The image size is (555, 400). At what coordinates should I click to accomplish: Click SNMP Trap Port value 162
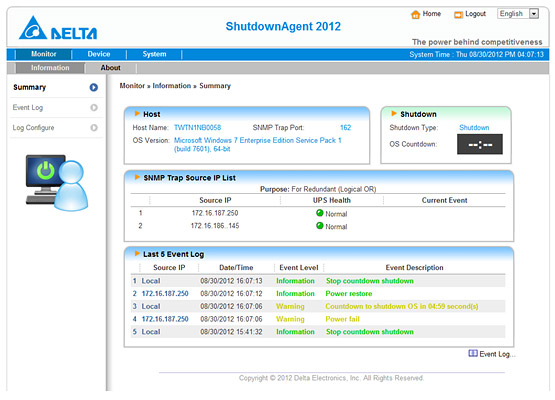345,128
